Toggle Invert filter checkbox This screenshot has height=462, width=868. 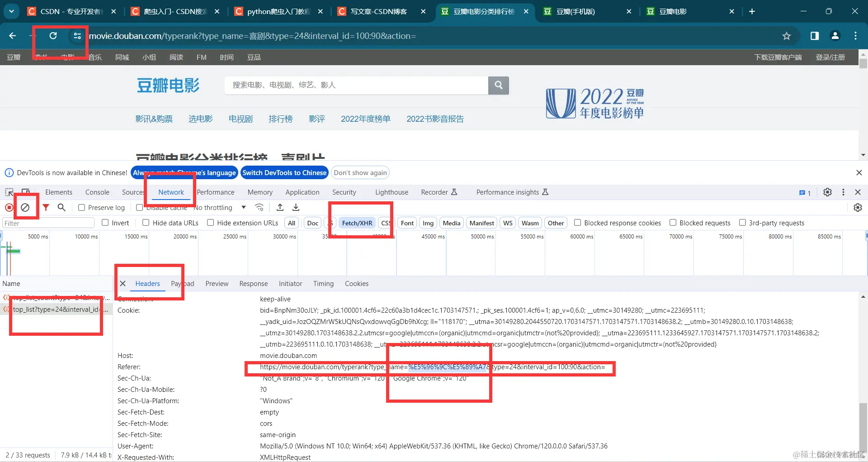pos(105,223)
